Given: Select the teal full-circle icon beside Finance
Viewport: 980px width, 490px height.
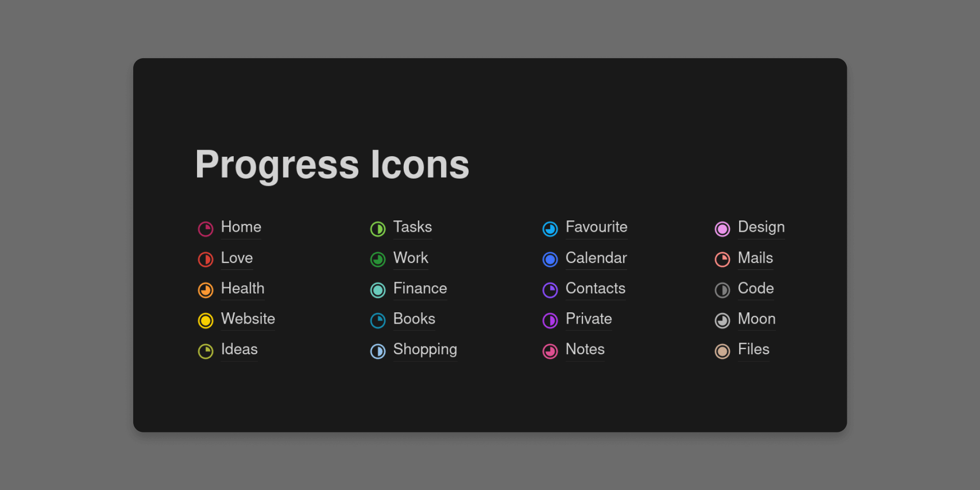Looking at the screenshot, I should pyautogui.click(x=378, y=290).
